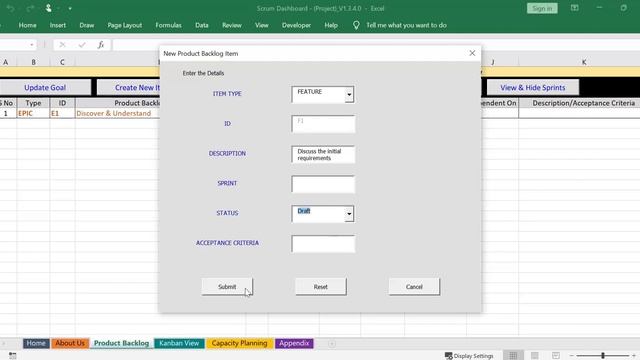Click the DESCRIPTION text box
The height and width of the screenshot is (360, 640).
coord(323,154)
